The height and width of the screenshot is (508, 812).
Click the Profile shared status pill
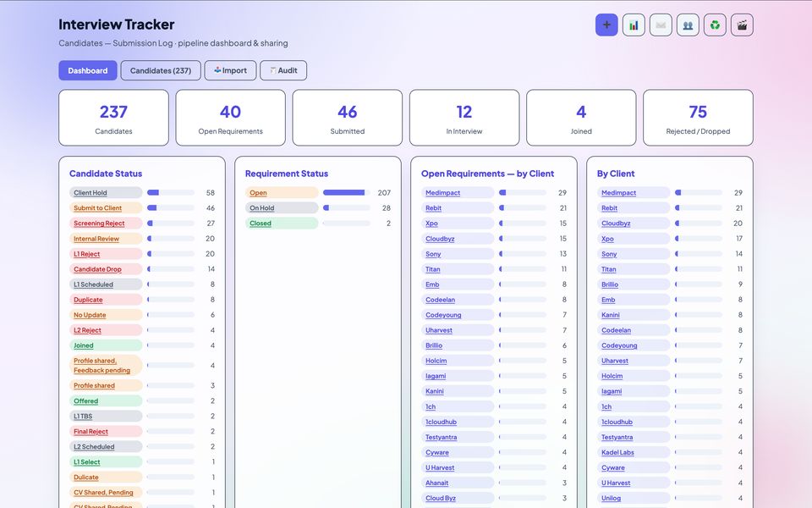click(106, 385)
